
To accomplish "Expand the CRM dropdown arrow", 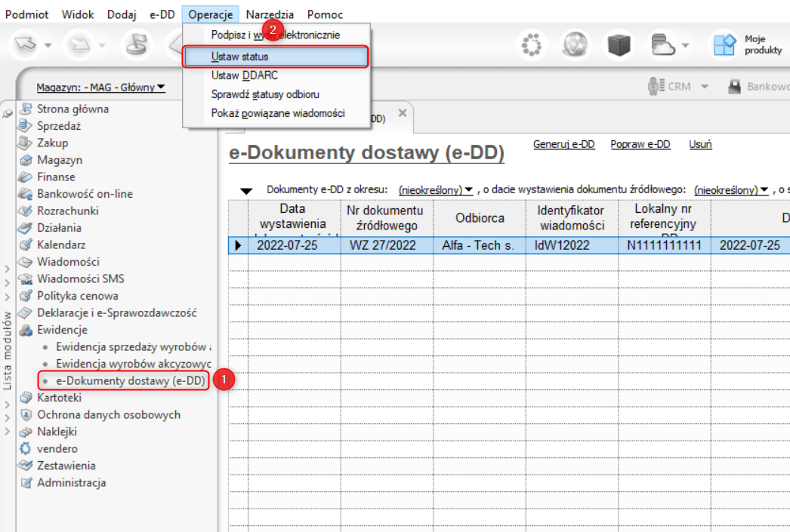I will point(705,87).
